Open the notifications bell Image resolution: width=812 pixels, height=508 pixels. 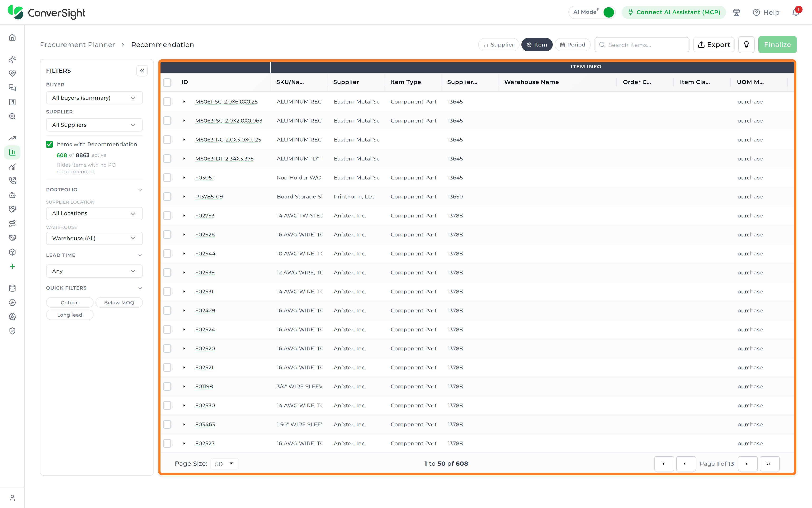click(x=796, y=12)
